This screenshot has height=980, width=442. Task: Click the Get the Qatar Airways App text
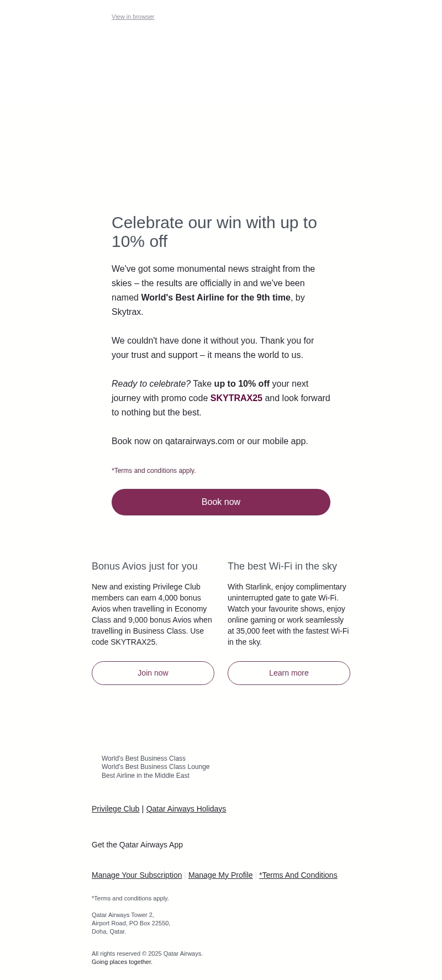137,845
